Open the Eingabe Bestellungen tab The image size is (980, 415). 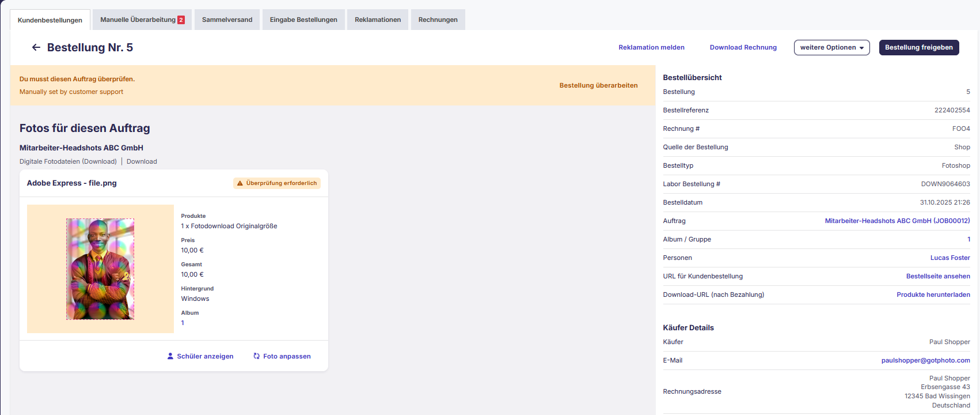(303, 20)
